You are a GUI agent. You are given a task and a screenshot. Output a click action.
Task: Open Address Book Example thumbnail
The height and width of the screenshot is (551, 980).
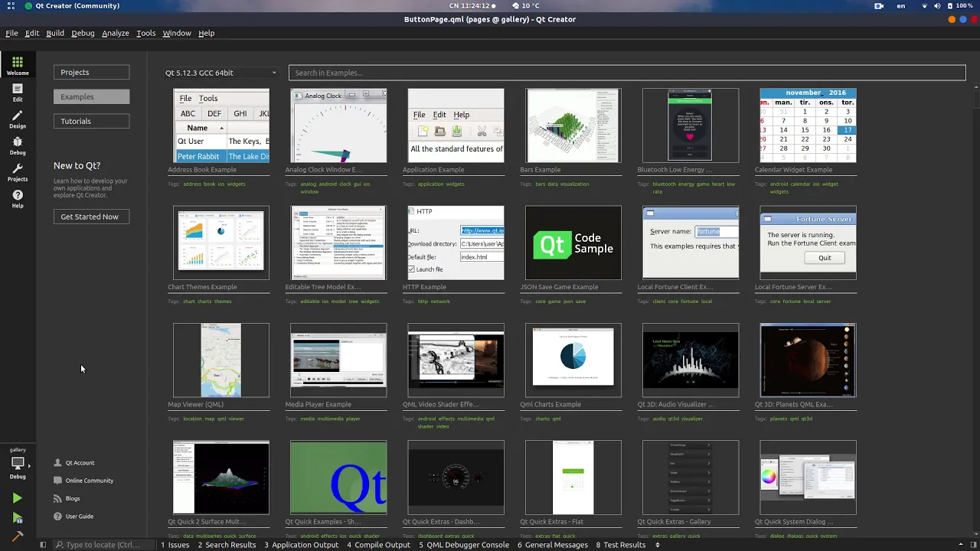coord(221,126)
